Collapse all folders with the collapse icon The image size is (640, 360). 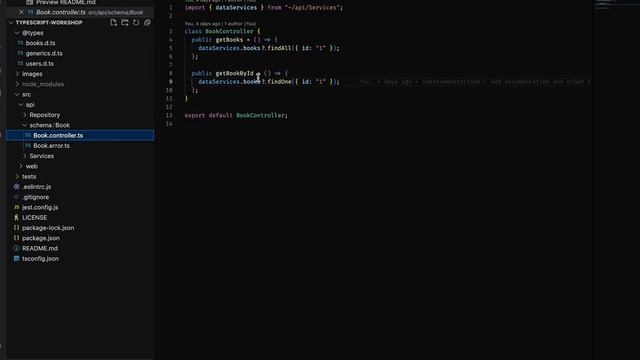tap(147, 22)
